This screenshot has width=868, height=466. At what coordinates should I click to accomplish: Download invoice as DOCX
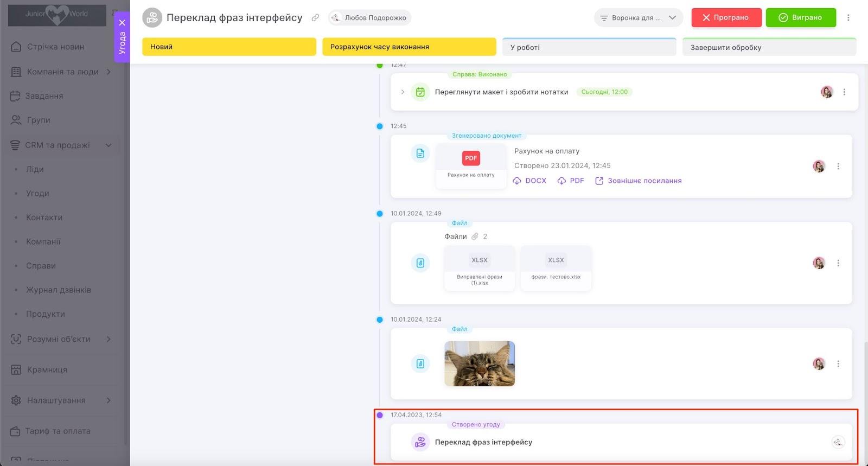click(x=529, y=181)
